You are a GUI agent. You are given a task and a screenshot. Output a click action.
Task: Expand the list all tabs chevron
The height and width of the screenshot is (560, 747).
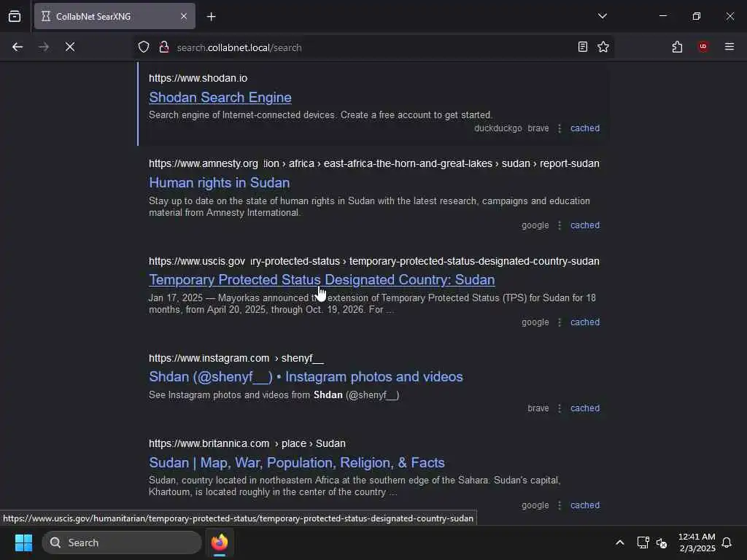[x=602, y=16]
